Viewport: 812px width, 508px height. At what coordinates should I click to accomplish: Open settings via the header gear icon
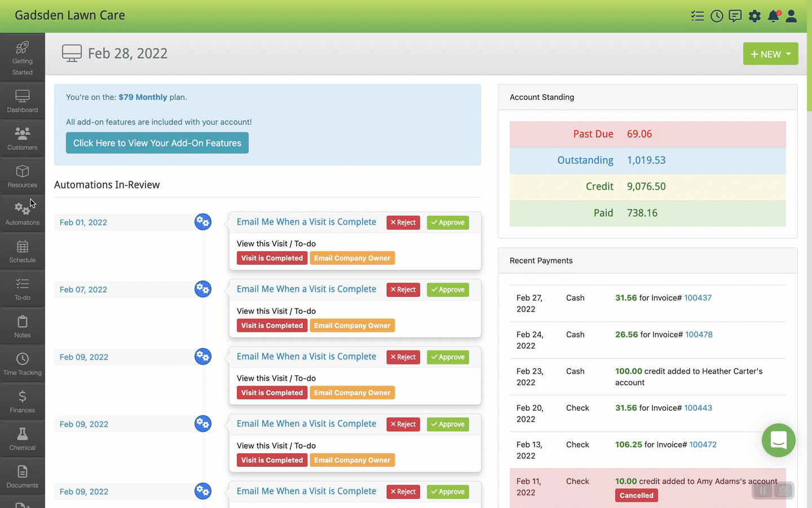click(x=754, y=16)
